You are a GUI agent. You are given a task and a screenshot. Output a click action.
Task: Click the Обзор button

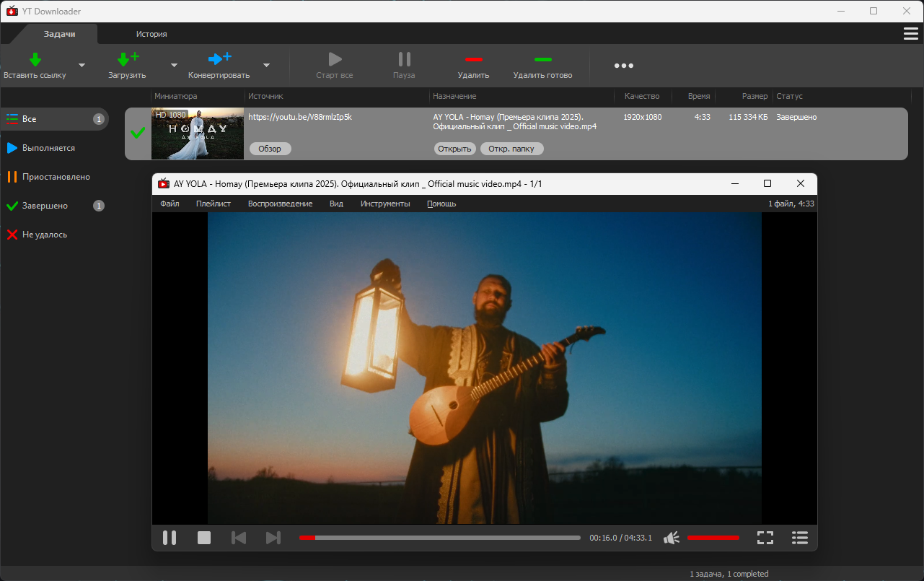coord(270,149)
